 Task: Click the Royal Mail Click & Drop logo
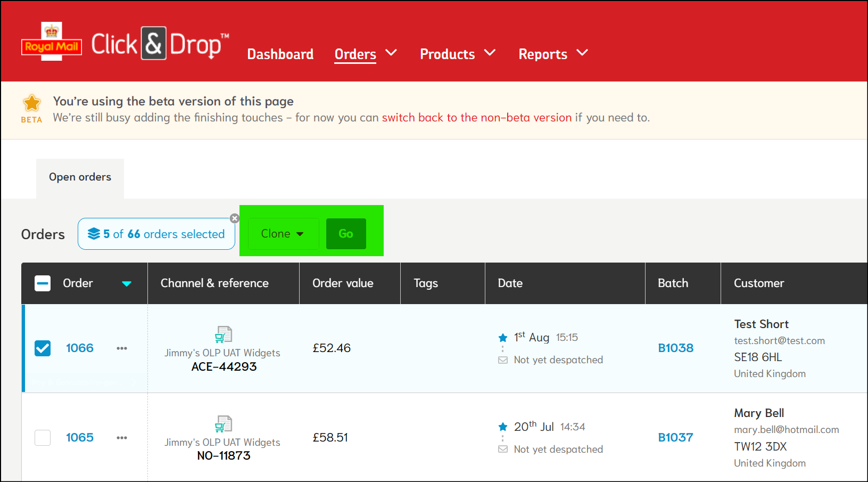point(125,44)
